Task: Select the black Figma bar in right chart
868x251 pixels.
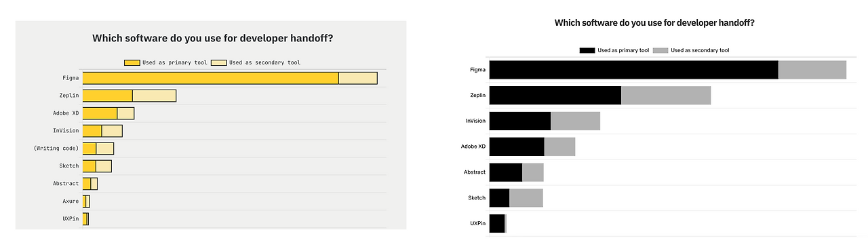Action: click(x=633, y=70)
